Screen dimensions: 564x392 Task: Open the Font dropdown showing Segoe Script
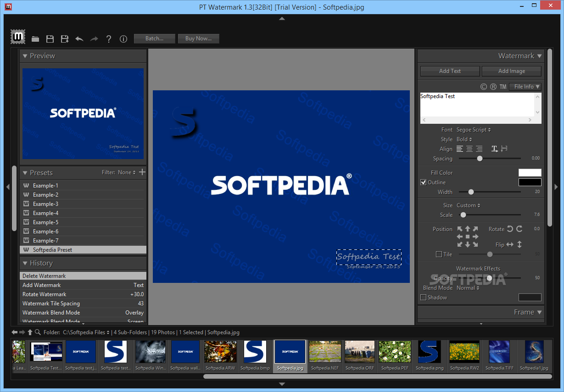tap(474, 130)
